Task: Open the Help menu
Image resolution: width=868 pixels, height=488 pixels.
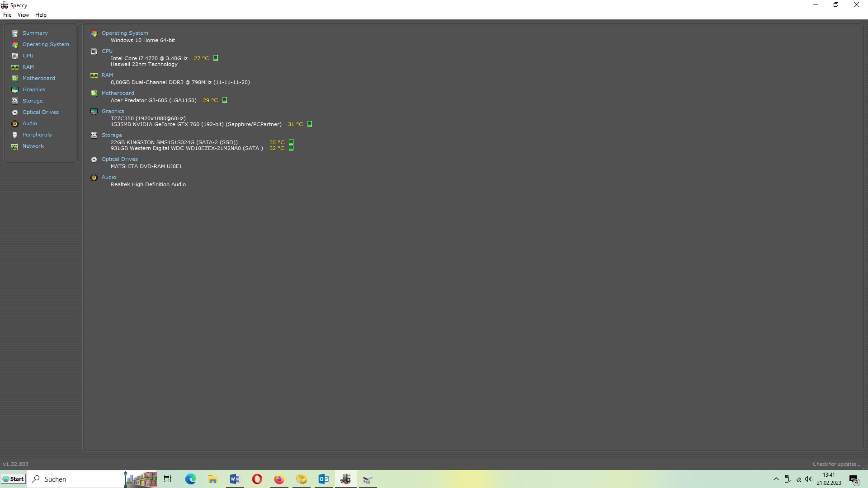Action: click(41, 15)
